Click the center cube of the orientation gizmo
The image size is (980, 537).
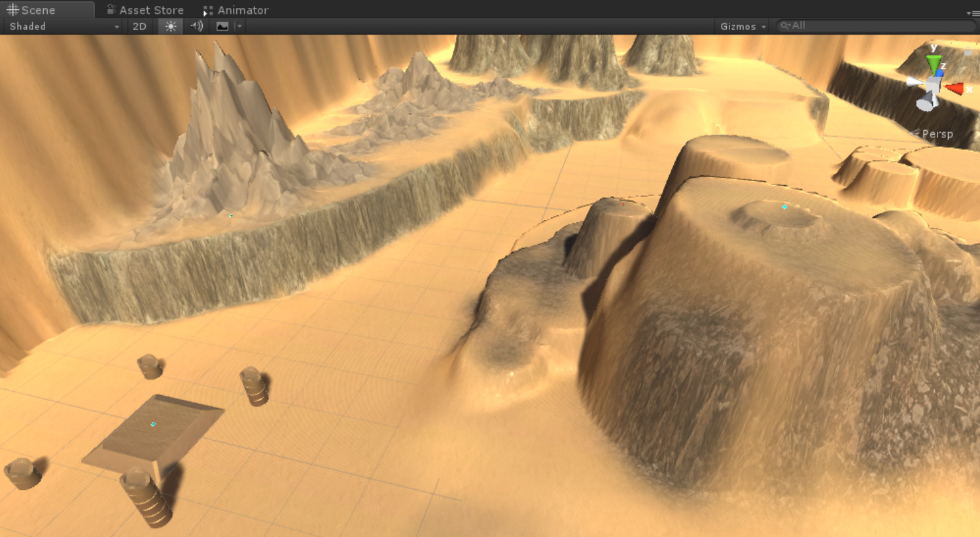click(x=932, y=86)
